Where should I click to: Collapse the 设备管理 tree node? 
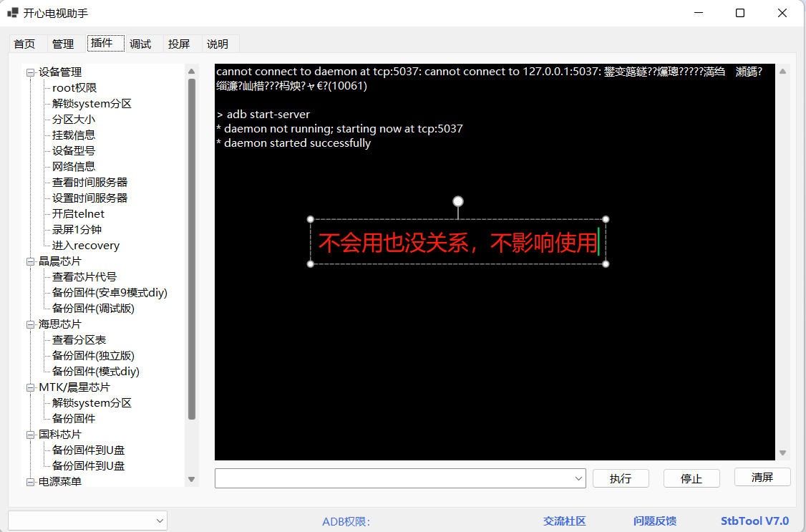31,72
